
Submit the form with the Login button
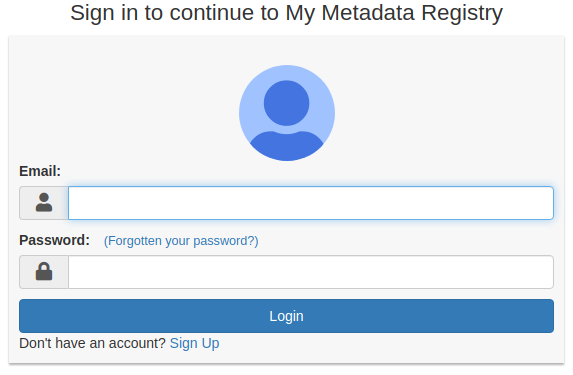click(286, 316)
